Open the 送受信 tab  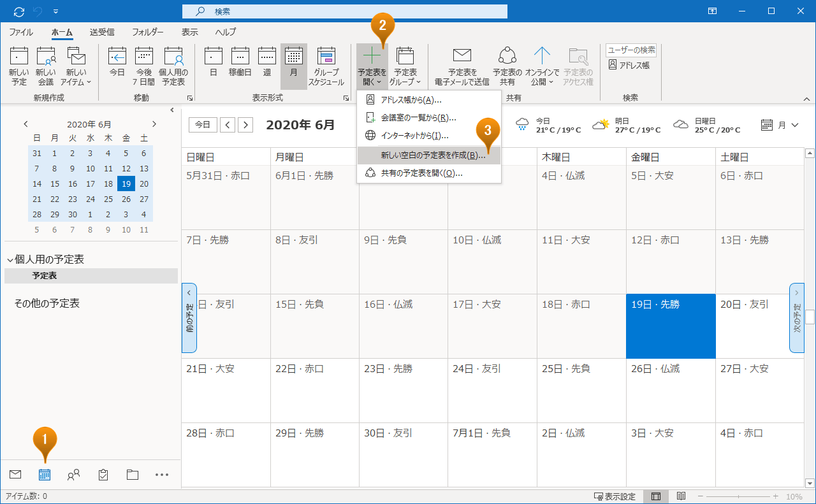click(x=102, y=32)
